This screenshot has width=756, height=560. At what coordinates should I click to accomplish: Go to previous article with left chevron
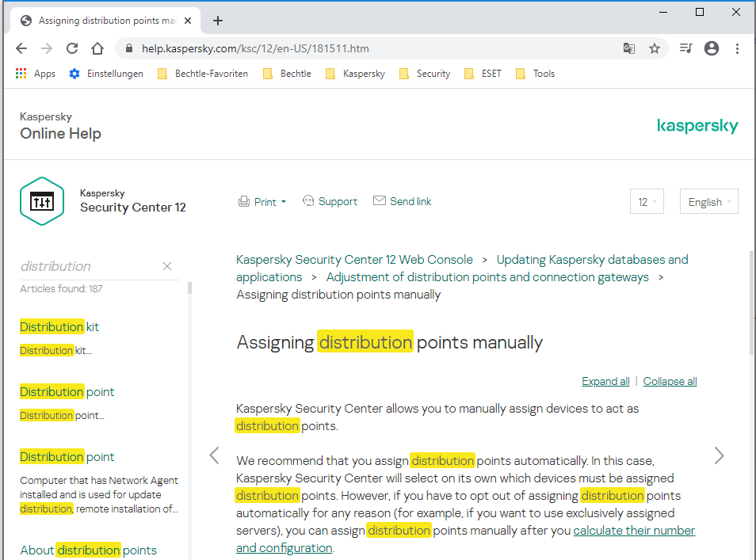215,455
